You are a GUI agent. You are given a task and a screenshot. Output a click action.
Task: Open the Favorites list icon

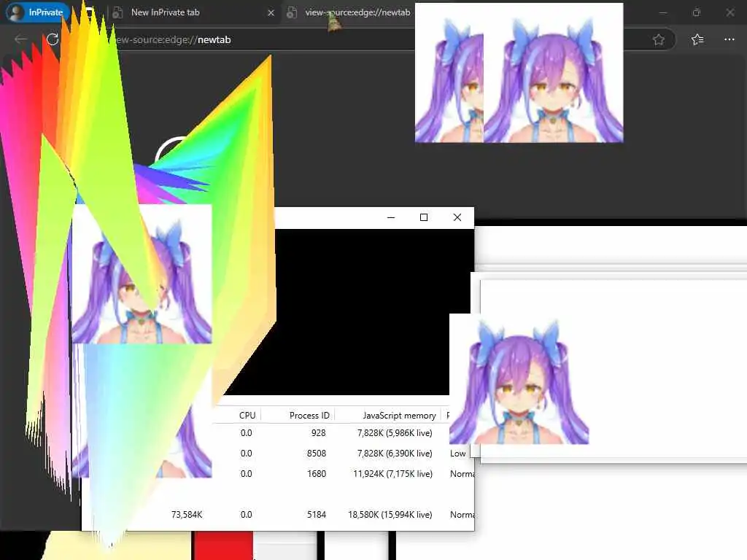click(x=697, y=39)
